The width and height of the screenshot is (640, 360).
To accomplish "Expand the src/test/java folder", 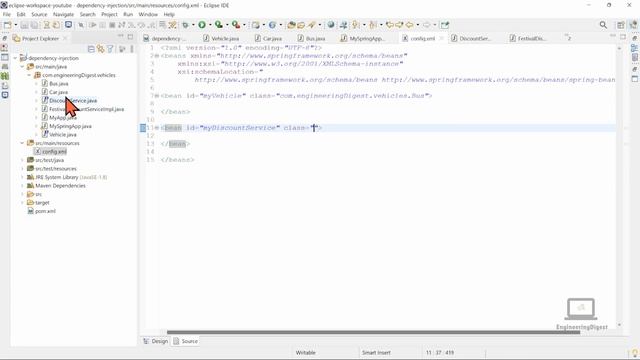I will 22,160.
